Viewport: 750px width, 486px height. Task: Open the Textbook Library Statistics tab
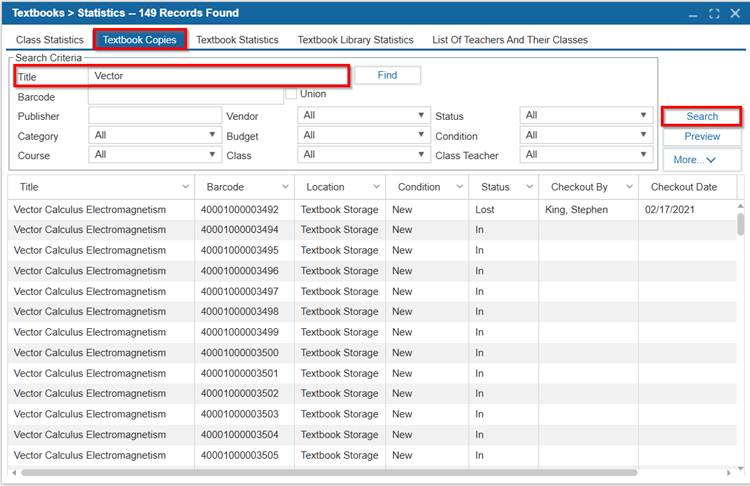pos(355,40)
